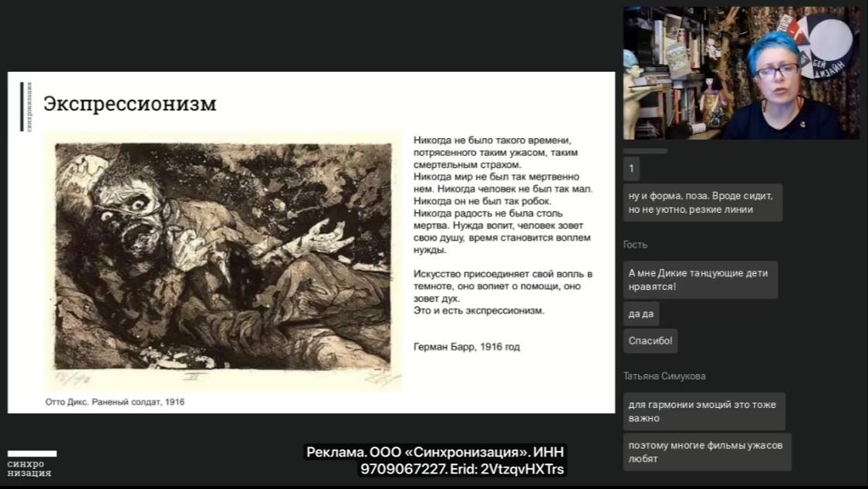868x489 pixels.
Task: Select the message about форма, поза
Action: [702, 202]
